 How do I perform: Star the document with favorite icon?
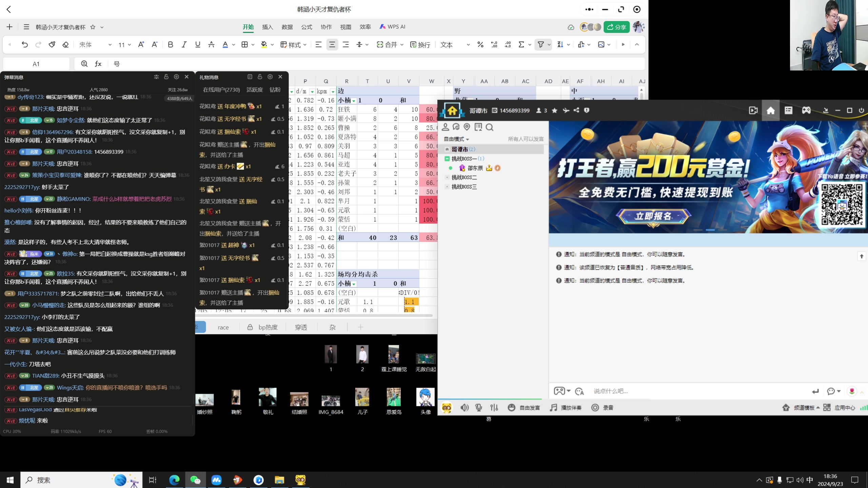pos(93,27)
